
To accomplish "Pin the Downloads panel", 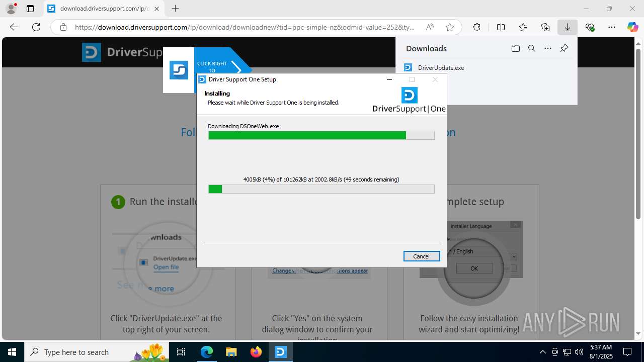I will pos(564,48).
